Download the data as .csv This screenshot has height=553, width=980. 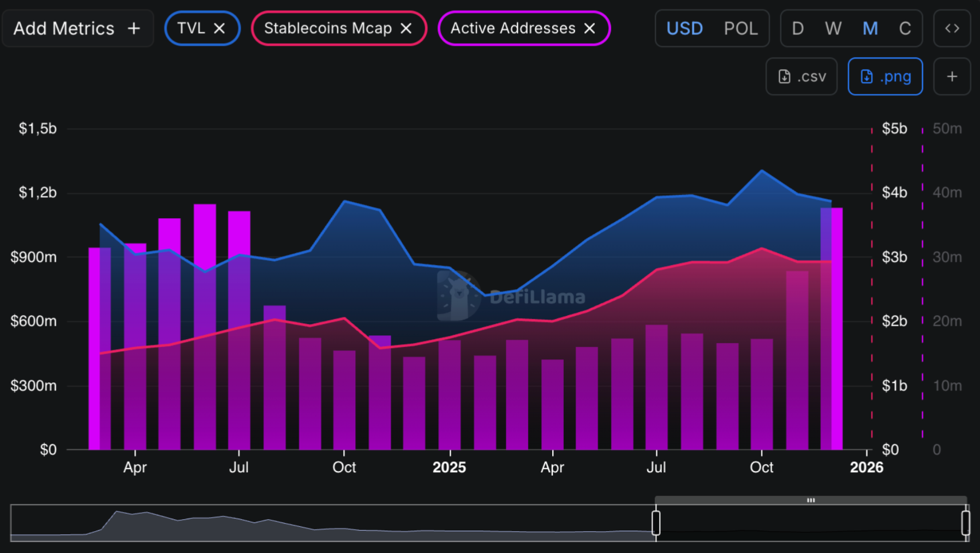pyautogui.click(x=801, y=76)
